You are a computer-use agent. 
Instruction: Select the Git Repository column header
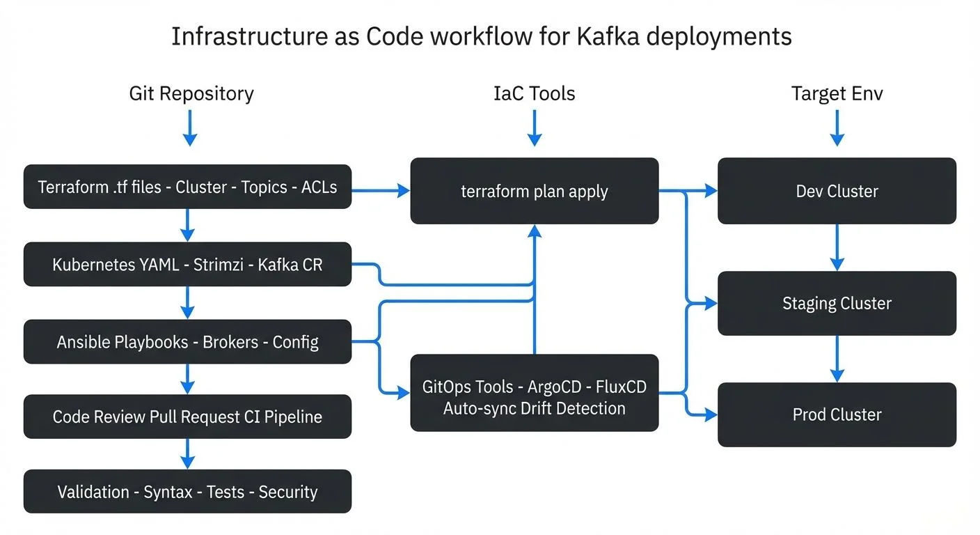click(191, 93)
